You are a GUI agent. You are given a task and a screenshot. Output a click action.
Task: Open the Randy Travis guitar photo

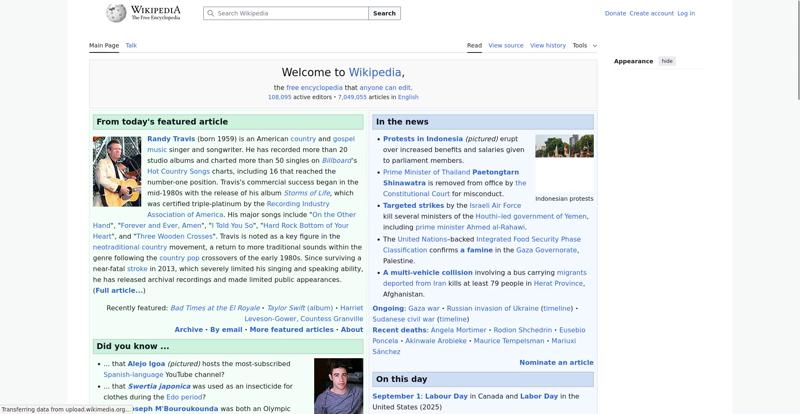point(117,171)
